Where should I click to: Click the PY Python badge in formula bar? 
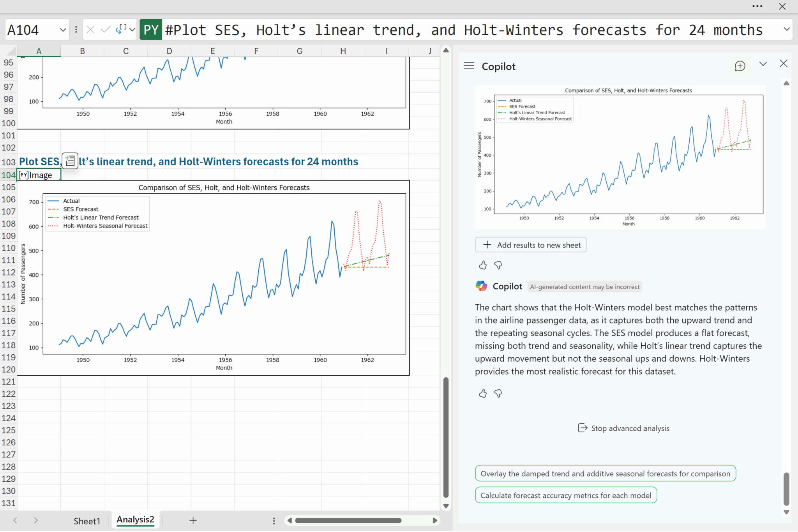151,30
